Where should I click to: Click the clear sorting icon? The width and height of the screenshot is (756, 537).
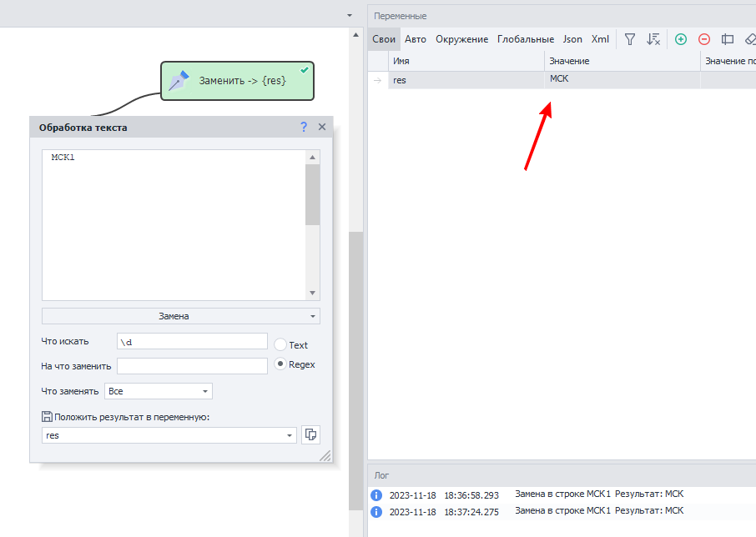point(653,39)
